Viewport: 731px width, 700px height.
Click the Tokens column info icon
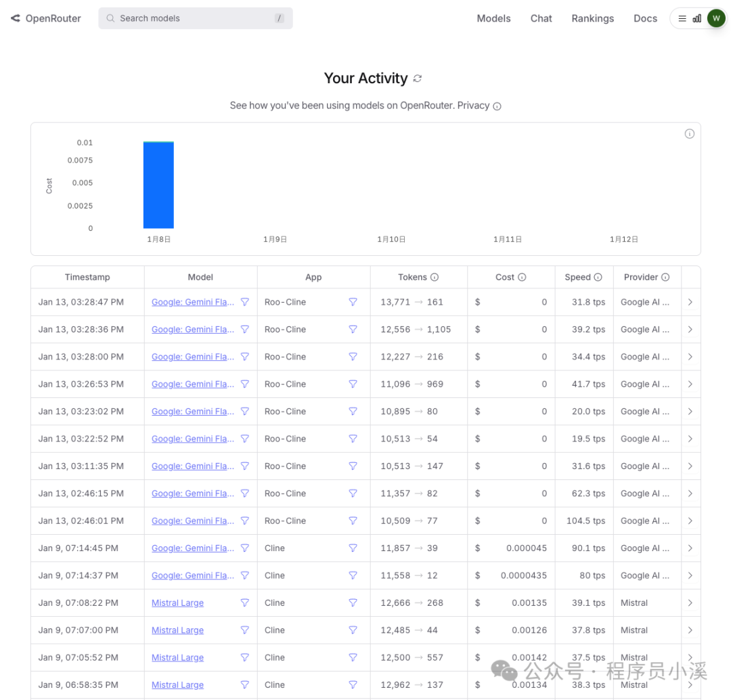click(x=435, y=277)
